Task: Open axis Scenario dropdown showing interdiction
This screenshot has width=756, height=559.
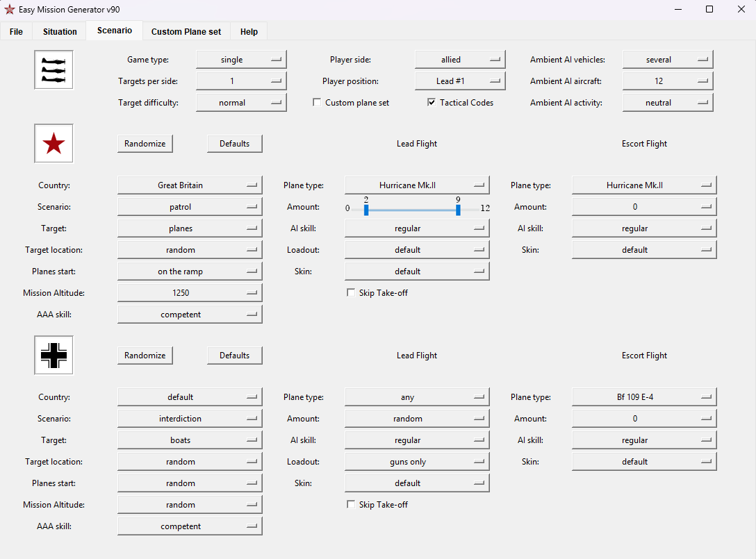Action: [x=190, y=418]
